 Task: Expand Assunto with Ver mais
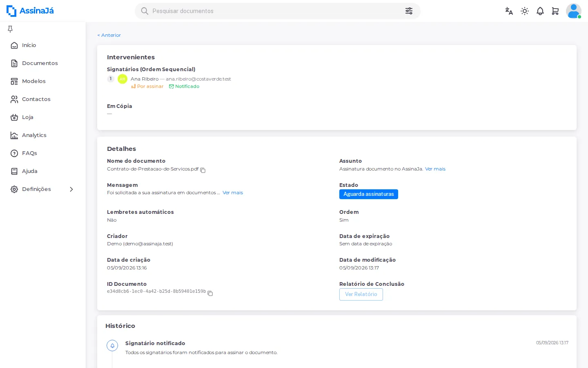coord(435,169)
